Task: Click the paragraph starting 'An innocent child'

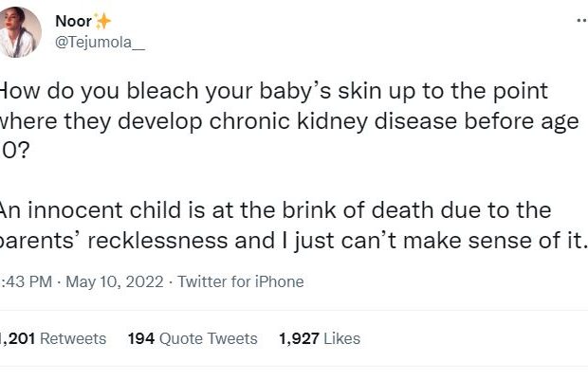Action: tap(285, 225)
